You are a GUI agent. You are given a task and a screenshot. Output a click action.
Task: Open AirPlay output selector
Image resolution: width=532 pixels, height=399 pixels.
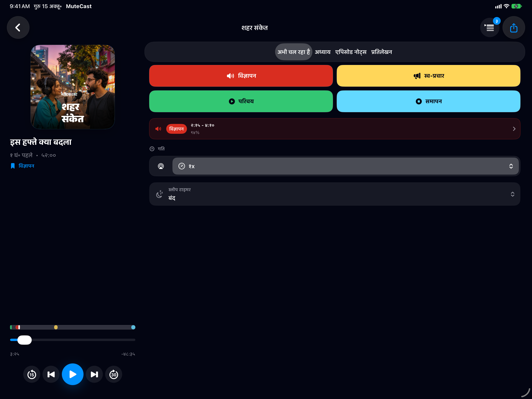(161, 166)
